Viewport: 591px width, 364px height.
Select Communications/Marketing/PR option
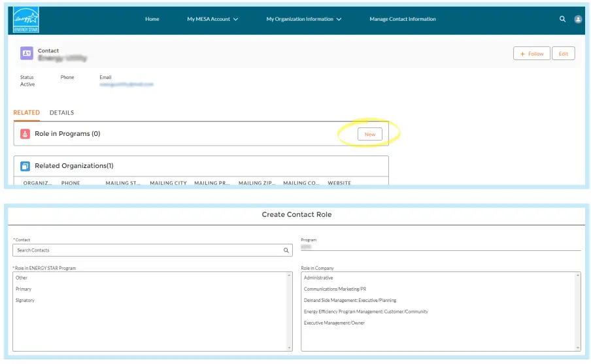pos(335,289)
